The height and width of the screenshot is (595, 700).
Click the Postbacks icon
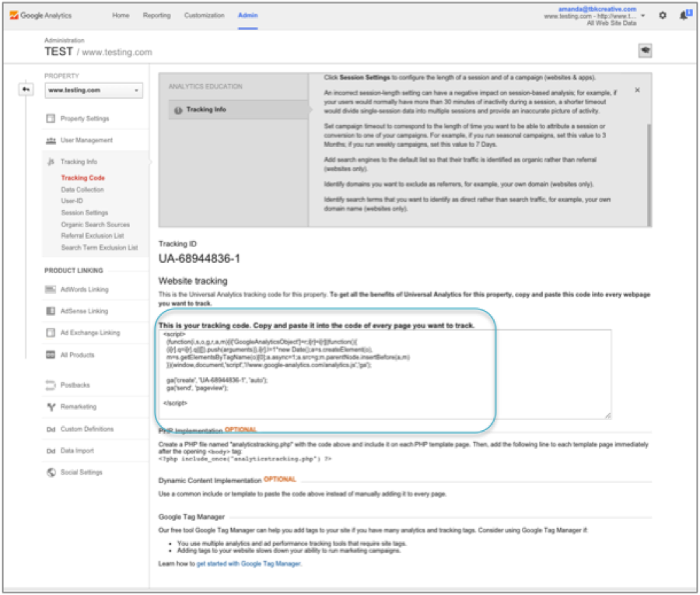click(51, 385)
